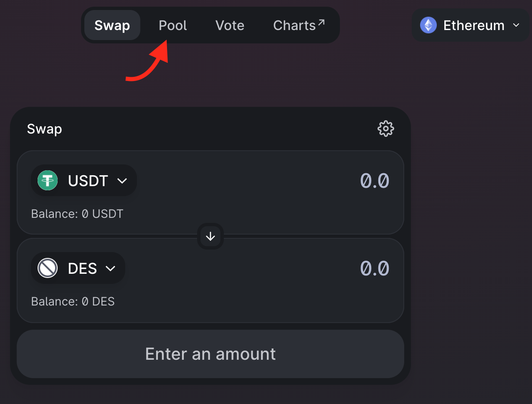Open the USDT token selector dropdown
The width and height of the screenshot is (532, 404).
84,181
